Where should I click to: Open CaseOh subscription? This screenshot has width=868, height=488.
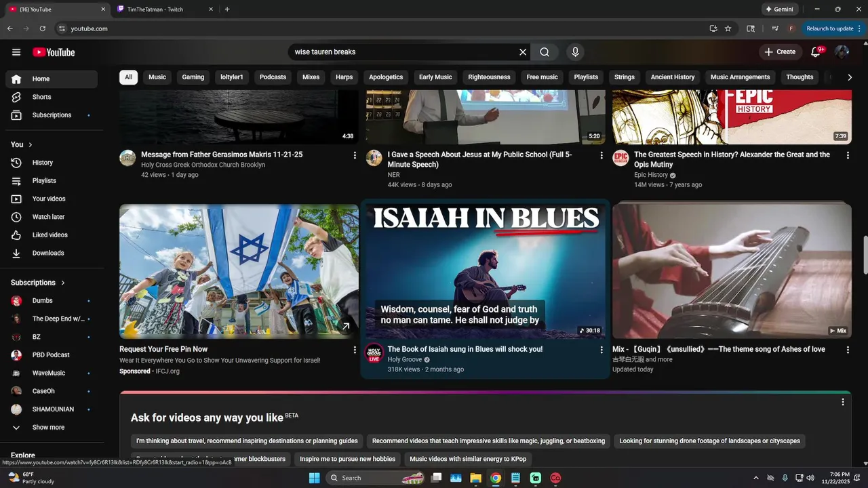[52, 391]
